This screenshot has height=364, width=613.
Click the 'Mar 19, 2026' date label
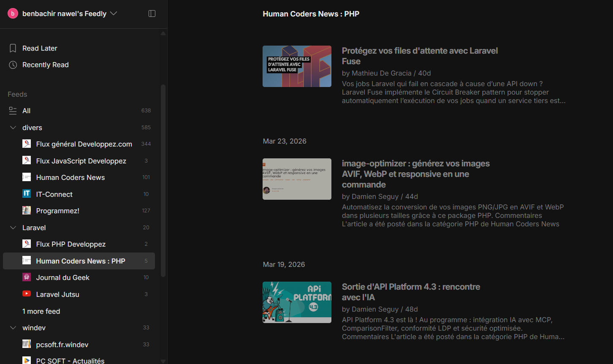pyautogui.click(x=284, y=264)
